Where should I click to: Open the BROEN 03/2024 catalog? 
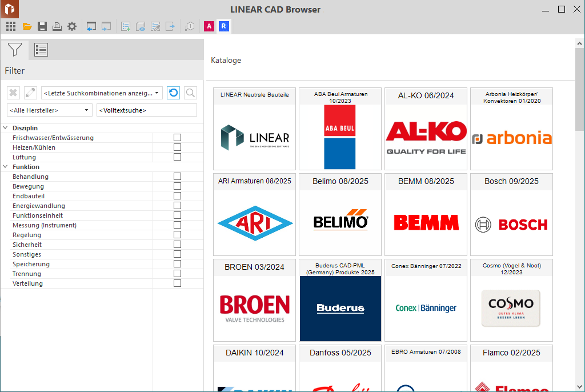tap(254, 300)
